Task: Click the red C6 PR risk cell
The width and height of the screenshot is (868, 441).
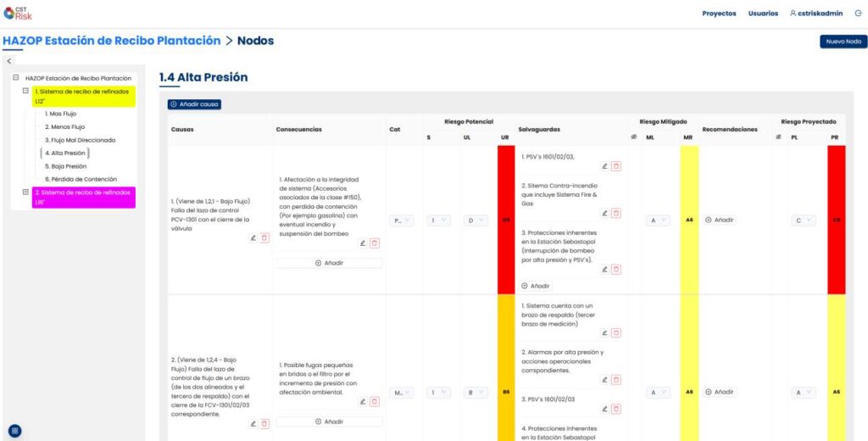Action: [837, 220]
